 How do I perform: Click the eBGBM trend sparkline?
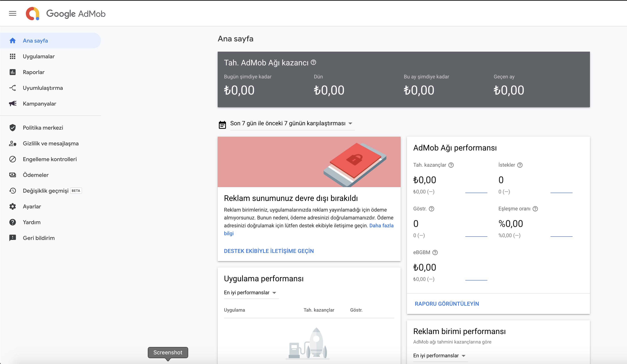tap(476, 280)
